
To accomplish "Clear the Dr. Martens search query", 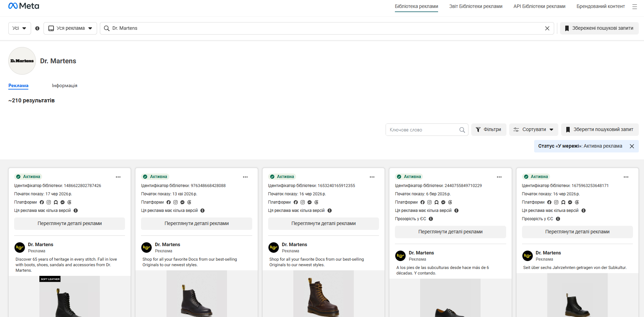I will 547,28.
